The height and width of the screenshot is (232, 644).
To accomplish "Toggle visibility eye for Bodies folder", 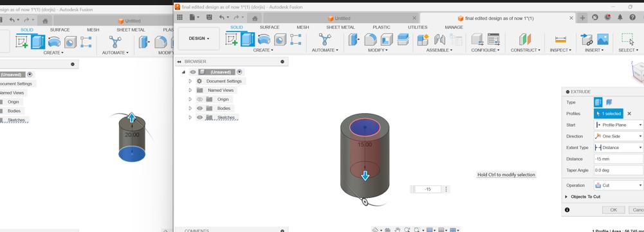I will pos(200,109).
